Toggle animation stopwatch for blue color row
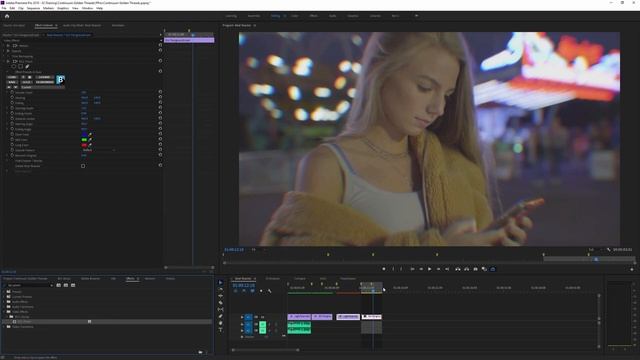 (x=12, y=134)
